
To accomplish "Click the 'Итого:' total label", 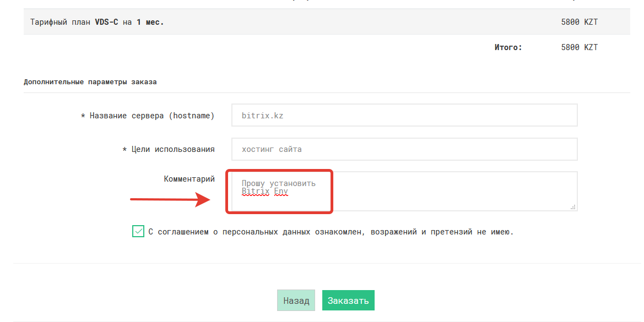I will (507, 47).
